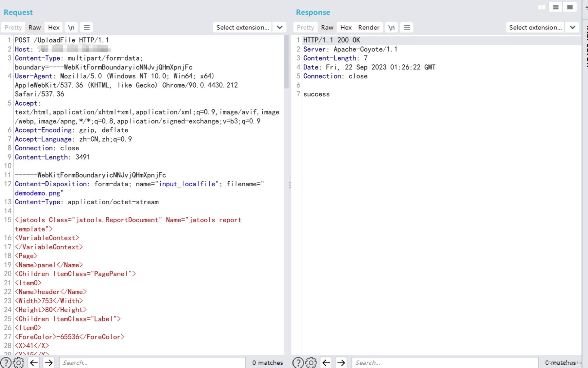Click 'demodemo.png' filename value

[x=38, y=193]
